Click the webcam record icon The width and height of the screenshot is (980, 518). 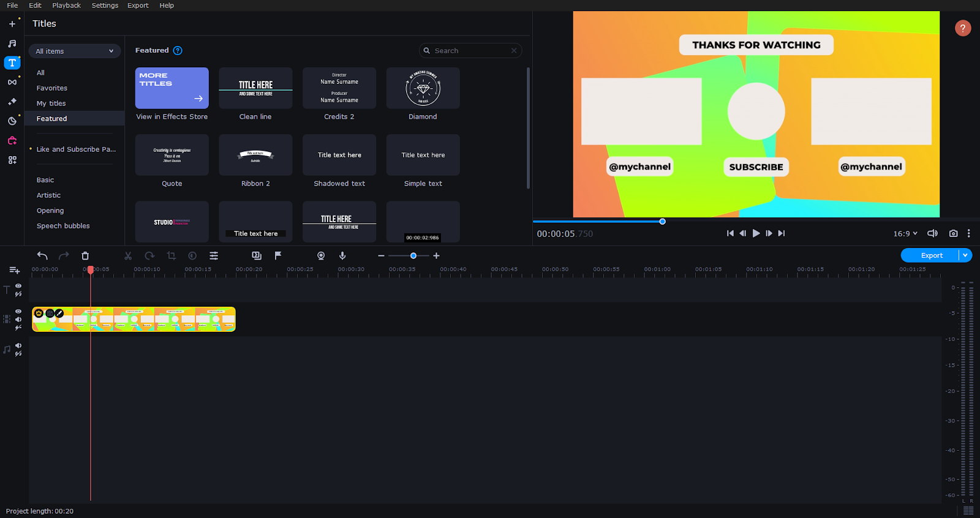[321, 255]
